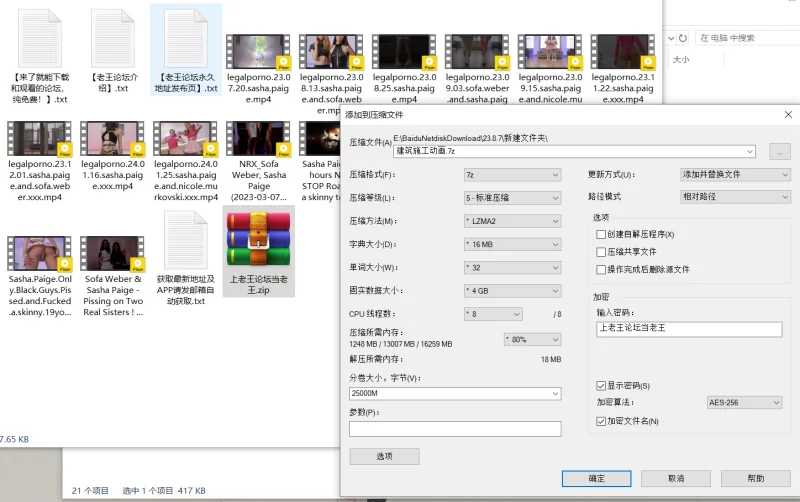Click the "选中 1 个项目 417 KB" status text
The image size is (800, 502).
pyautogui.click(x=164, y=491)
